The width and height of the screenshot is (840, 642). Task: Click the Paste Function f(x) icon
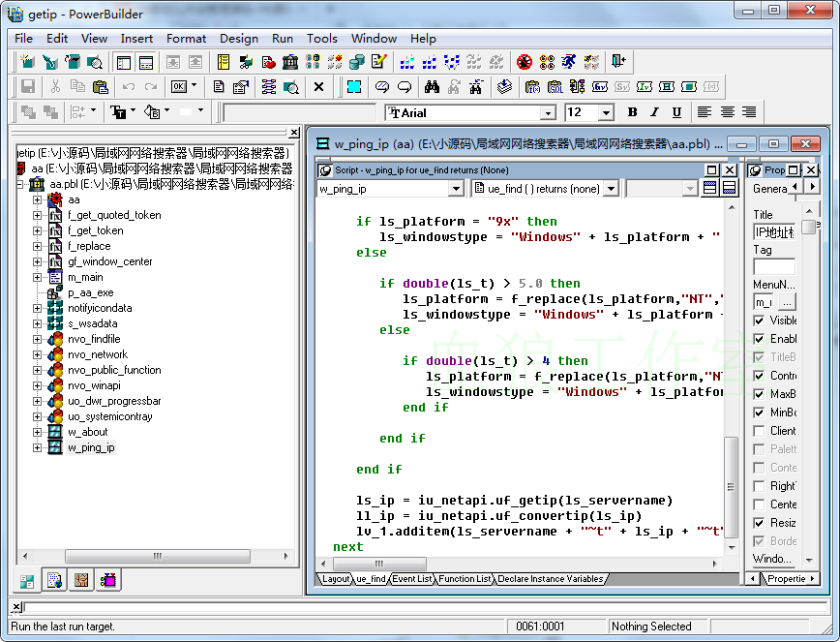pos(532,87)
